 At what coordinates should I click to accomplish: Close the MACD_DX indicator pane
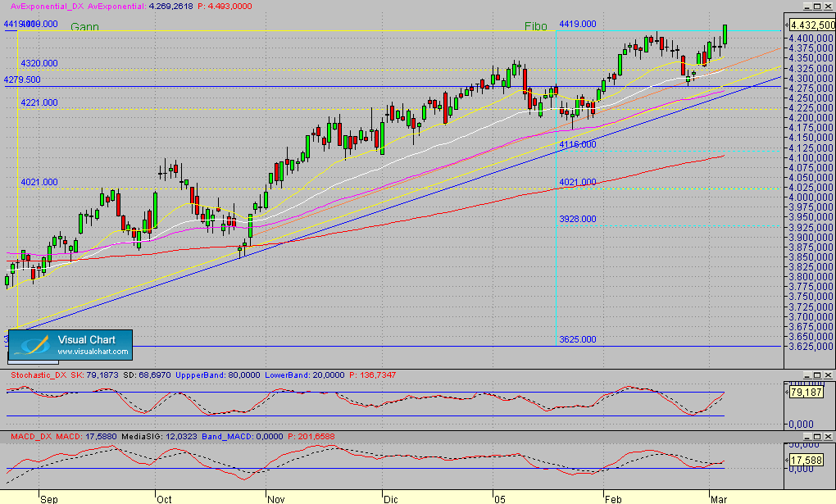[828, 436]
